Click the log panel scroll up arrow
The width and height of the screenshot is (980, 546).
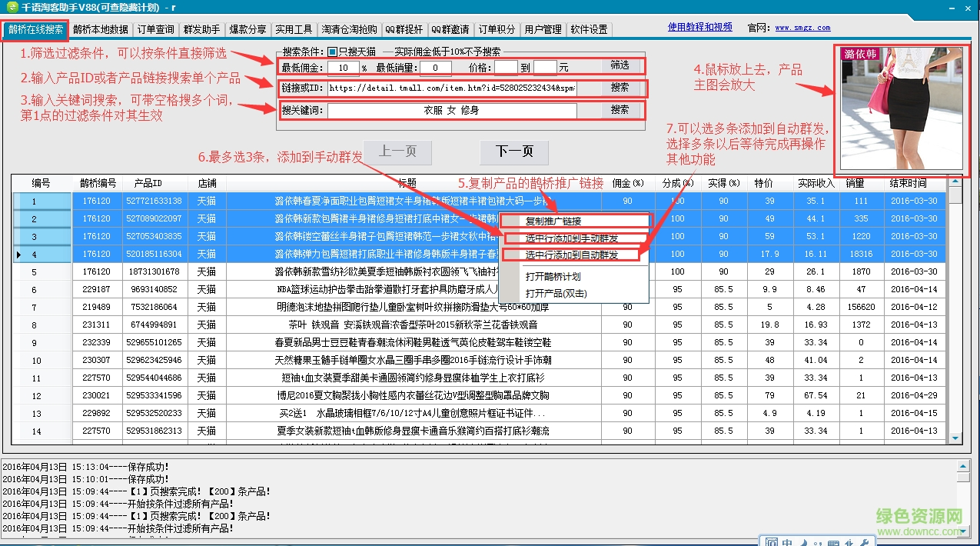pyautogui.click(x=963, y=465)
